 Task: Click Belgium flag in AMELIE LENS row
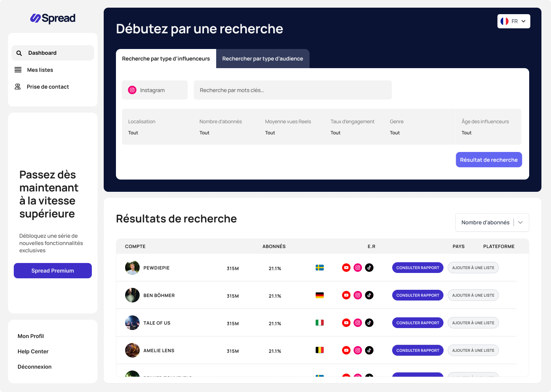pos(320,350)
